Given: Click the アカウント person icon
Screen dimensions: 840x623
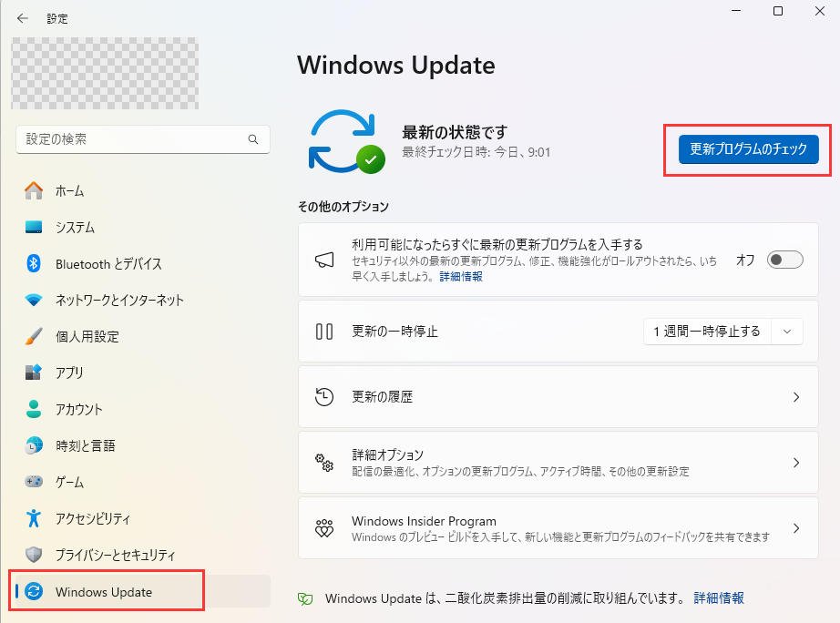Looking at the screenshot, I should 32,409.
